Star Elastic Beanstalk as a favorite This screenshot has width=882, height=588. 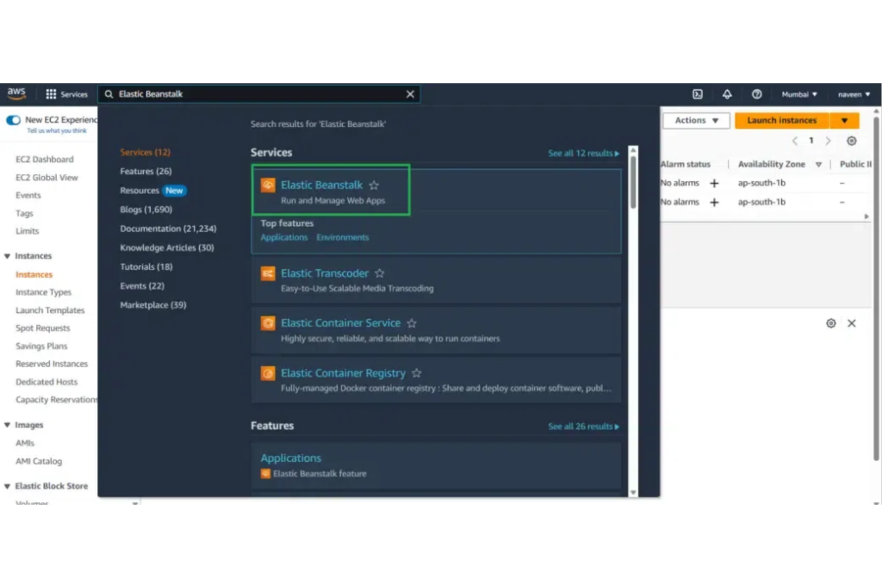coord(374,185)
